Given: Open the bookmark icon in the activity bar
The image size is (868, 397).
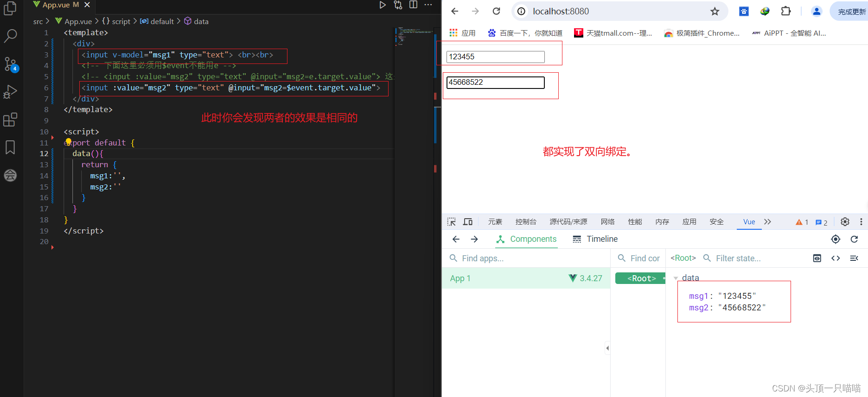Looking at the screenshot, I should pyautogui.click(x=10, y=147).
